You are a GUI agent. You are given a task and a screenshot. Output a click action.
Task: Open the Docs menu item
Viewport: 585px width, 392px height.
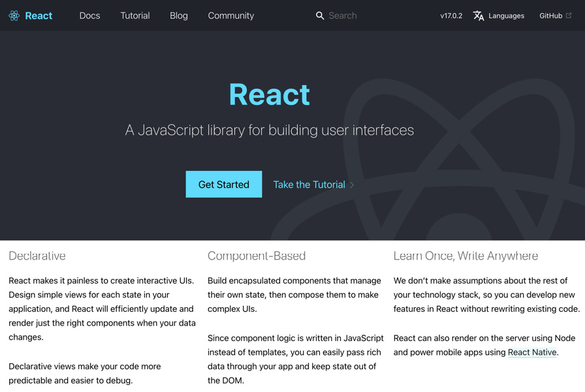click(x=89, y=15)
